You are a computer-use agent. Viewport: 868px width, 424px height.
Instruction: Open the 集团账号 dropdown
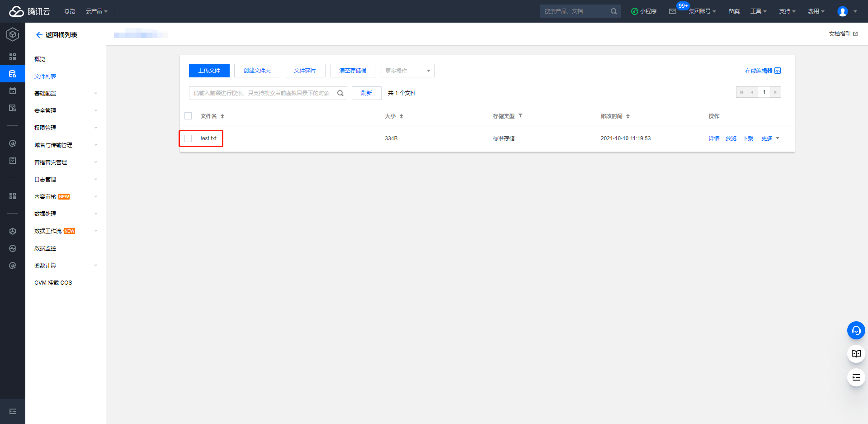(x=703, y=11)
